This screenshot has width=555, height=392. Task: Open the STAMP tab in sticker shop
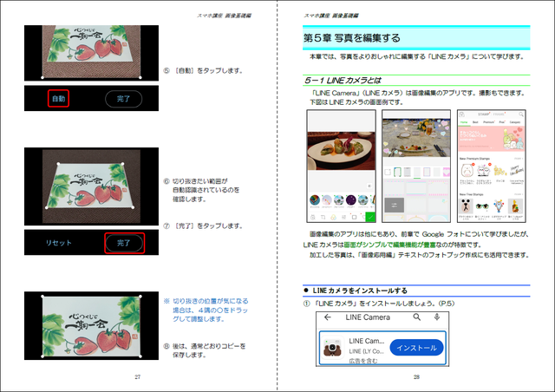coord(484,114)
